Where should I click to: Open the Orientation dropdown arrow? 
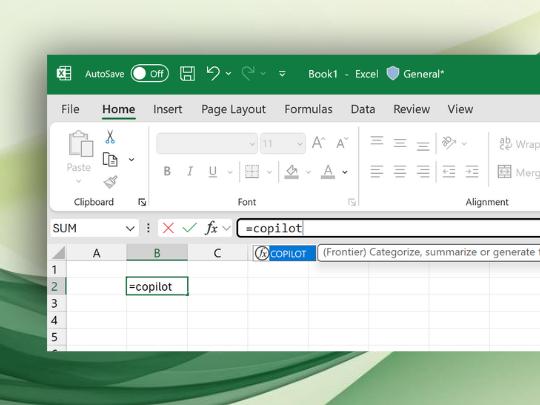coord(464,144)
